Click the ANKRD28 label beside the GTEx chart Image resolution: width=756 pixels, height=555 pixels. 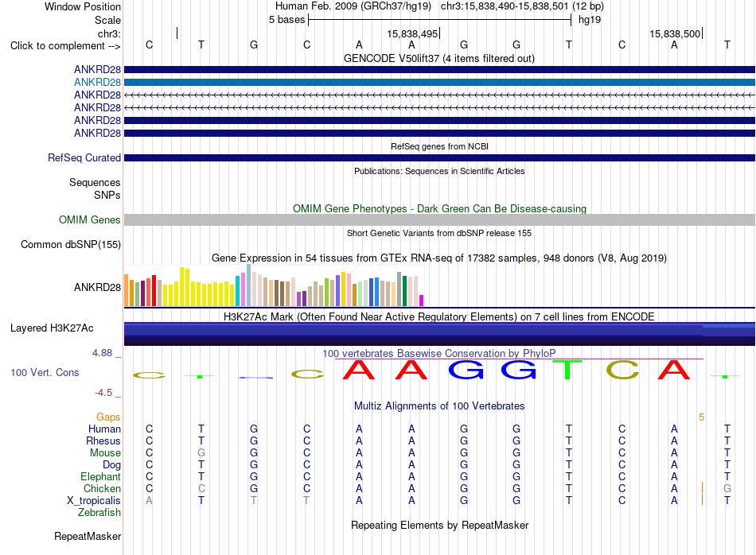97,288
